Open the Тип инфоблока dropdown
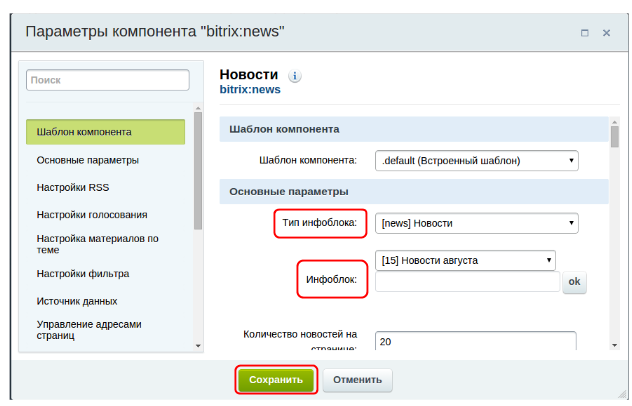The width and height of the screenshot is (632, 406). click(x=477, y=224)
